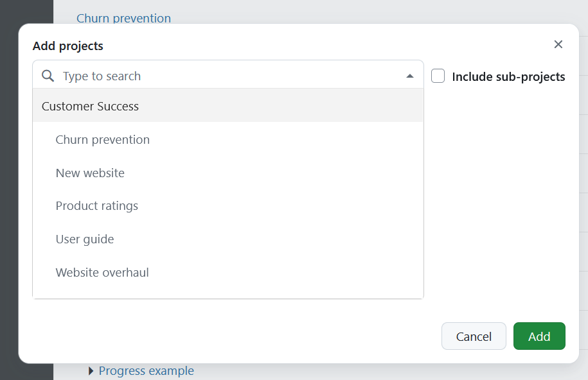Click inside the Type to search field
This screenshot has width=588, height=380.
tap(193, 75)
